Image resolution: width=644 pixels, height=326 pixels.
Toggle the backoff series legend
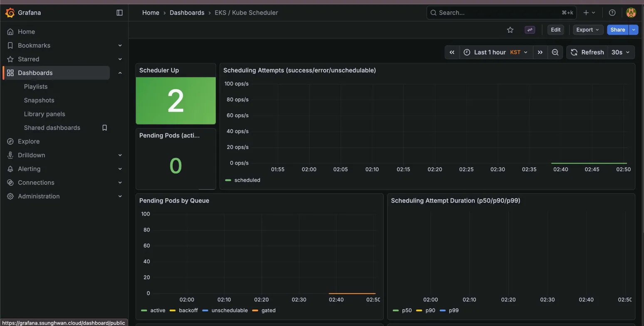point(189,310)
